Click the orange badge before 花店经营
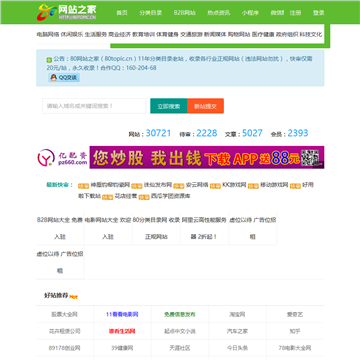The height and width of the screenshot is (360, 360). (107, 197)
